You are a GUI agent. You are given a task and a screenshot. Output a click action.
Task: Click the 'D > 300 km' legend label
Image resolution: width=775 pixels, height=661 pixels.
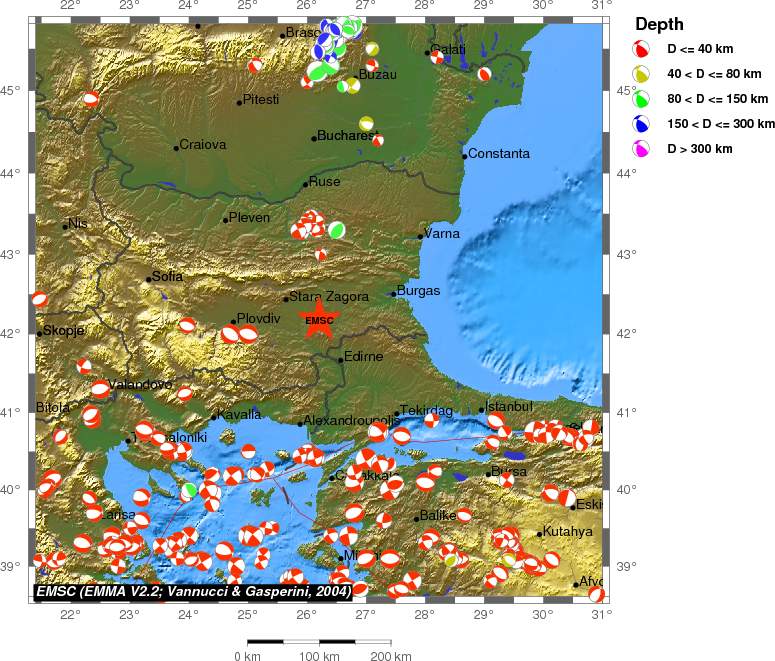click(700, 149)
